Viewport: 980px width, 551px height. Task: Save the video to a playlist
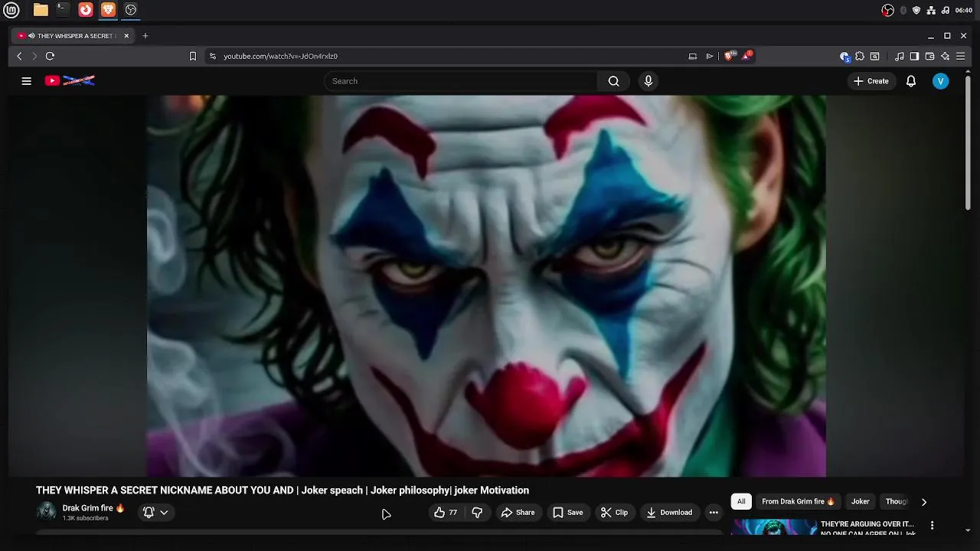coord(568,513)
